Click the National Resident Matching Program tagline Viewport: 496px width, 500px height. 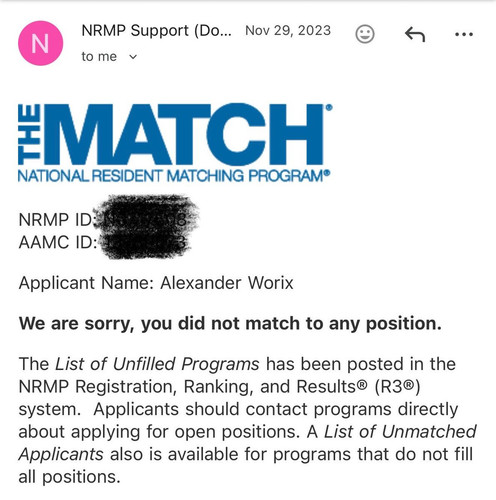[x=174, y=176]
